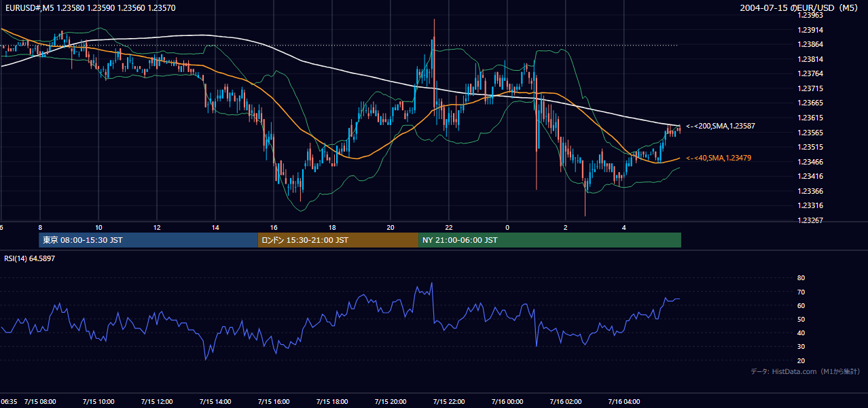Click RSI scale level 30
This screenshot has height=408, width=868.
click(x=801, y=347)
